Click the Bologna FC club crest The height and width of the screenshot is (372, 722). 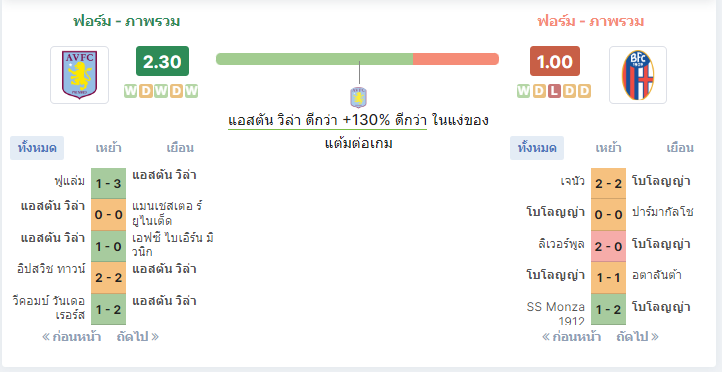[638, 75]
